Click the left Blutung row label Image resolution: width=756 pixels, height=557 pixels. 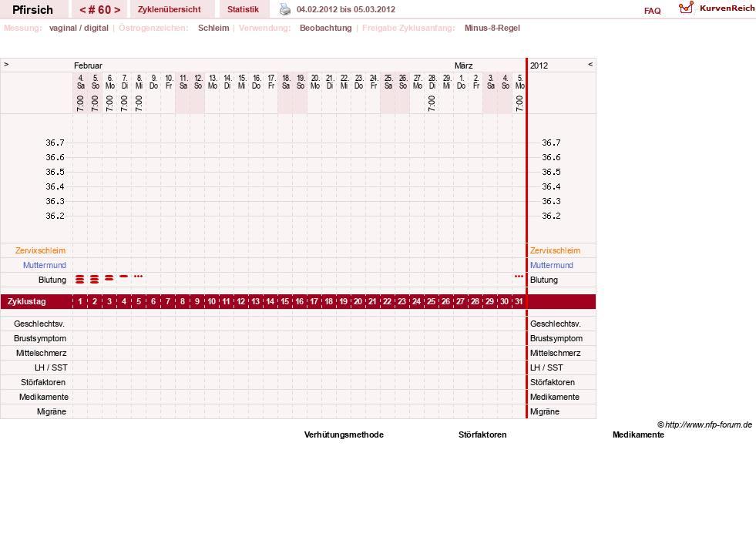tap(52, 280)
